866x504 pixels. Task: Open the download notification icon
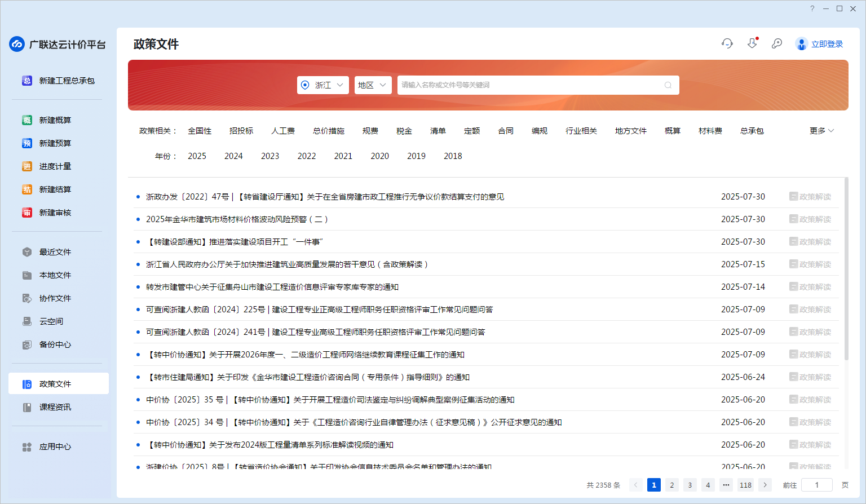pos(752,43)
